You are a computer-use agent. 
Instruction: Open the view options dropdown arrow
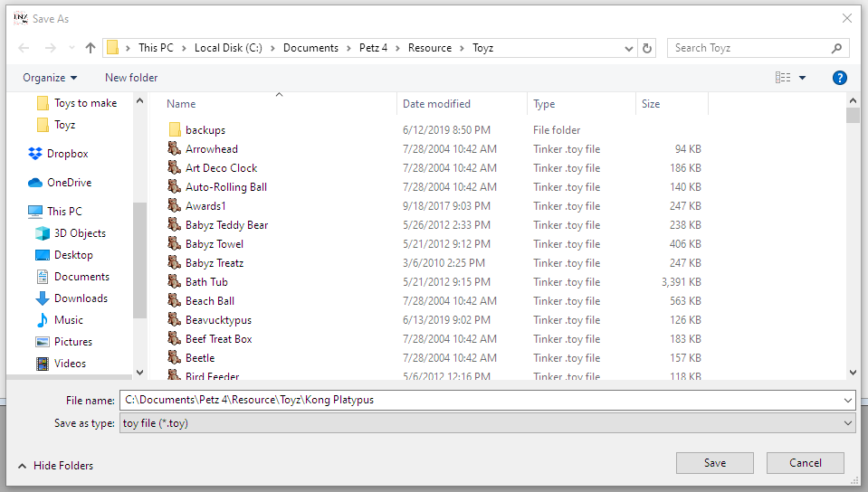(802, 78)
